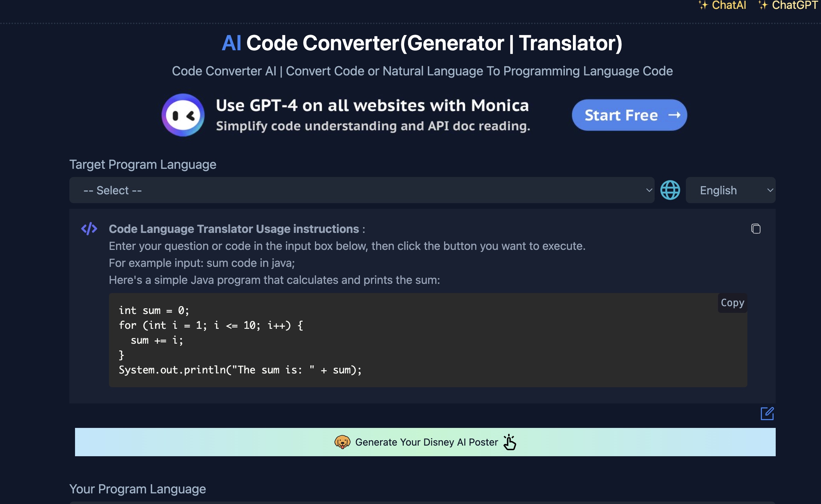Click the code brackets icon
This screenshot has width=821, height=504.
click(89, 229)
